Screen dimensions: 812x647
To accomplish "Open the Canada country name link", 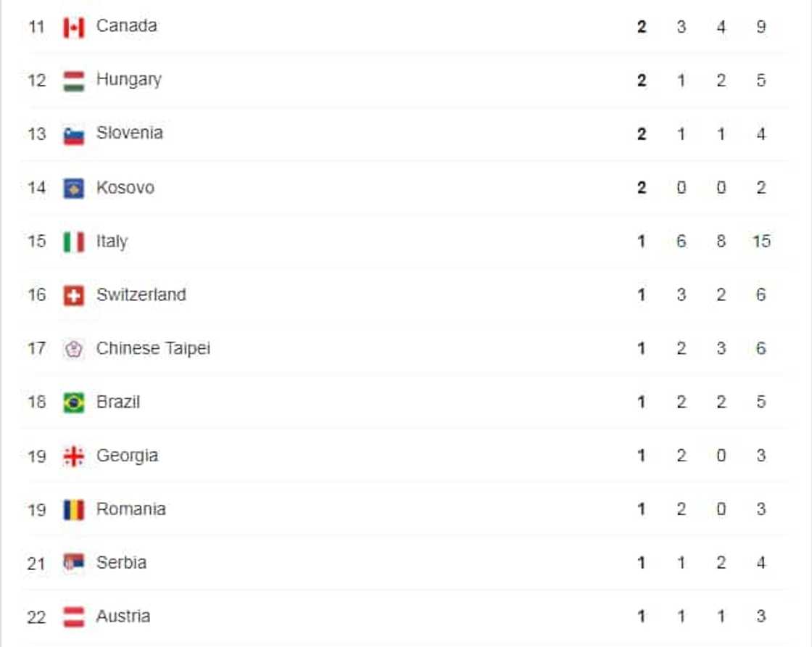I will click(x=126, y=26).
